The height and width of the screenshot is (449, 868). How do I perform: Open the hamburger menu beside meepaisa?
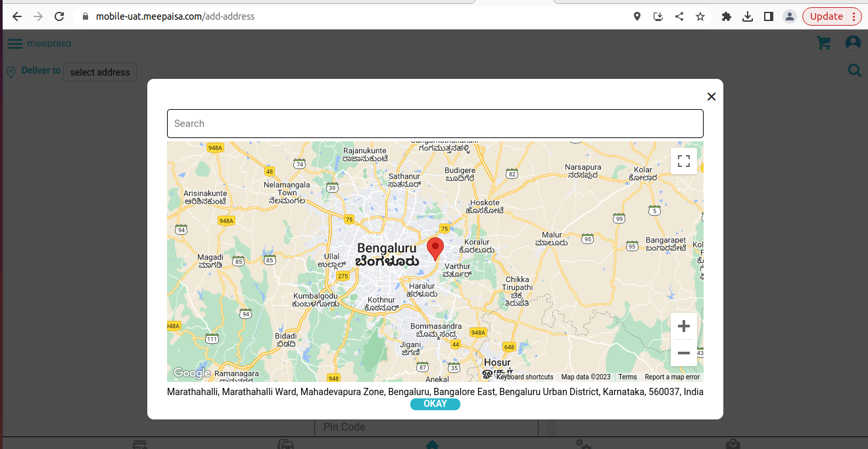tap(15, 44)
